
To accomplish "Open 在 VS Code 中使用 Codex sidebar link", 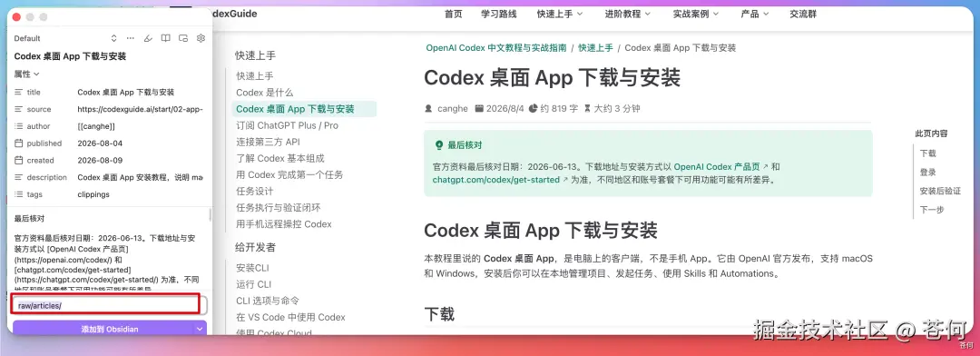I will 290,317.
